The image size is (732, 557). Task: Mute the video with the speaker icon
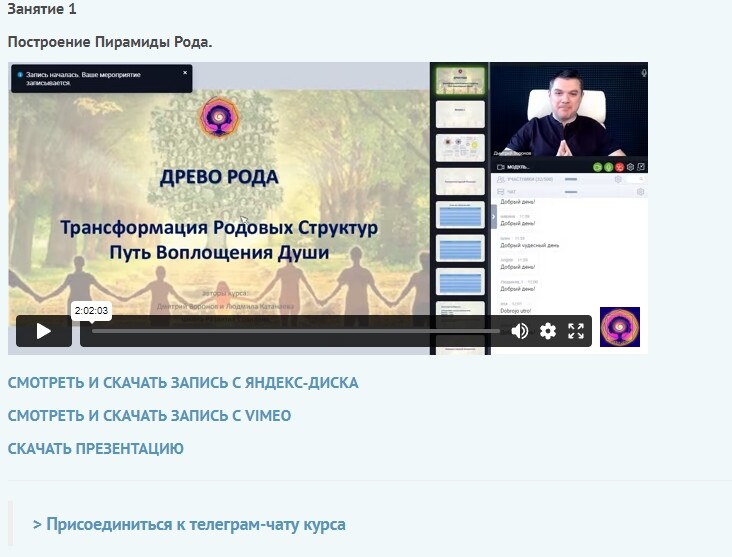[x=520, y=331]
